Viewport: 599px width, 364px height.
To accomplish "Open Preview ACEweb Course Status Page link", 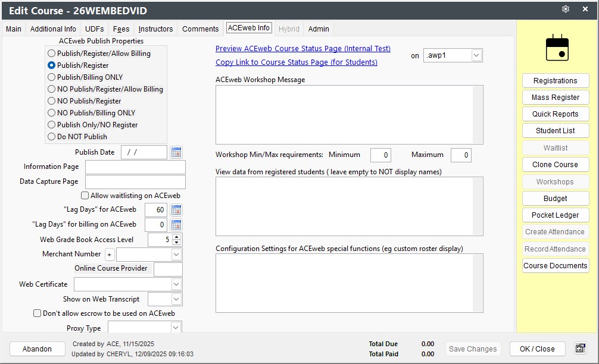I will tap(303, 48).
